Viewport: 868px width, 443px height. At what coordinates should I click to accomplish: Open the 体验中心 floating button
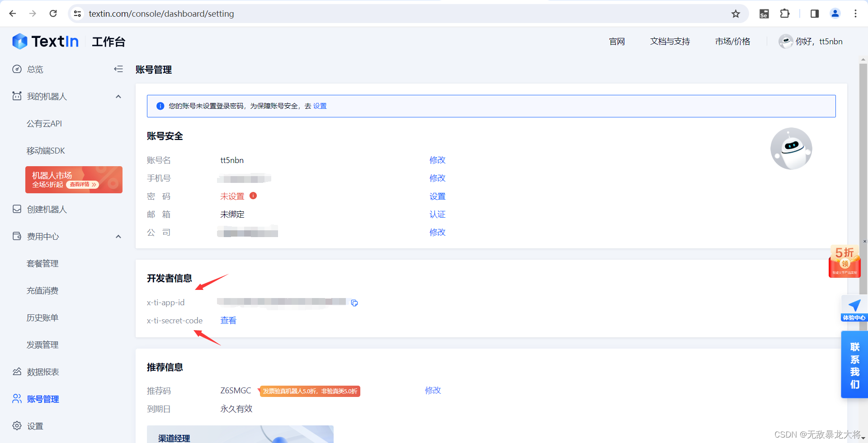tap(854, 308)
